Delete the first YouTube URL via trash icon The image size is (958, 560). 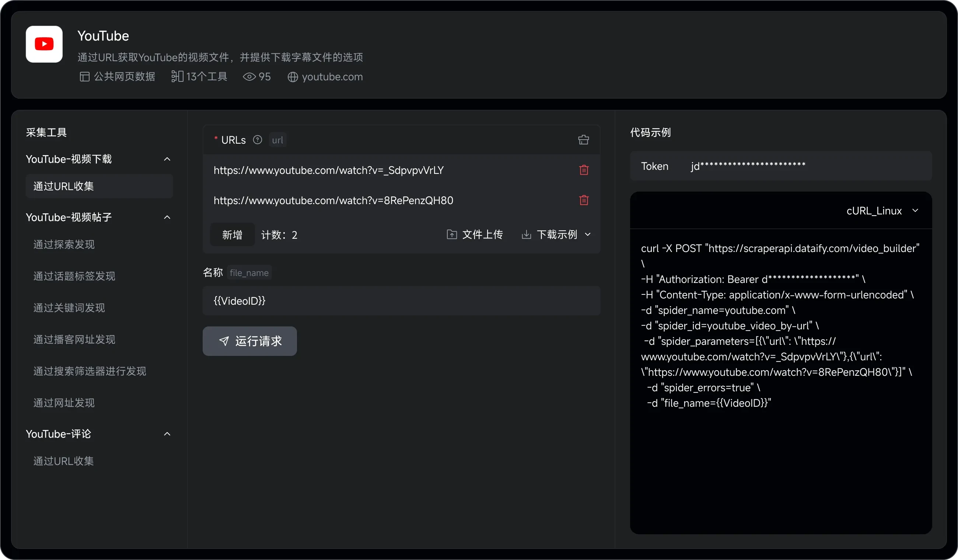tap(584, 170)
